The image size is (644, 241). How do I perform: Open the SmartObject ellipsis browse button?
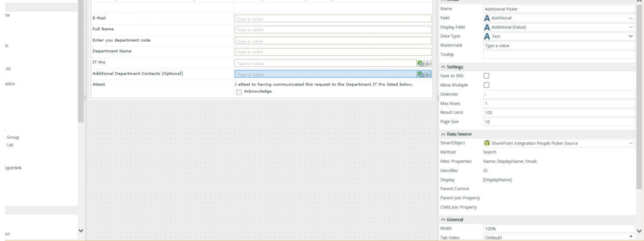click(x=630, y=143)
